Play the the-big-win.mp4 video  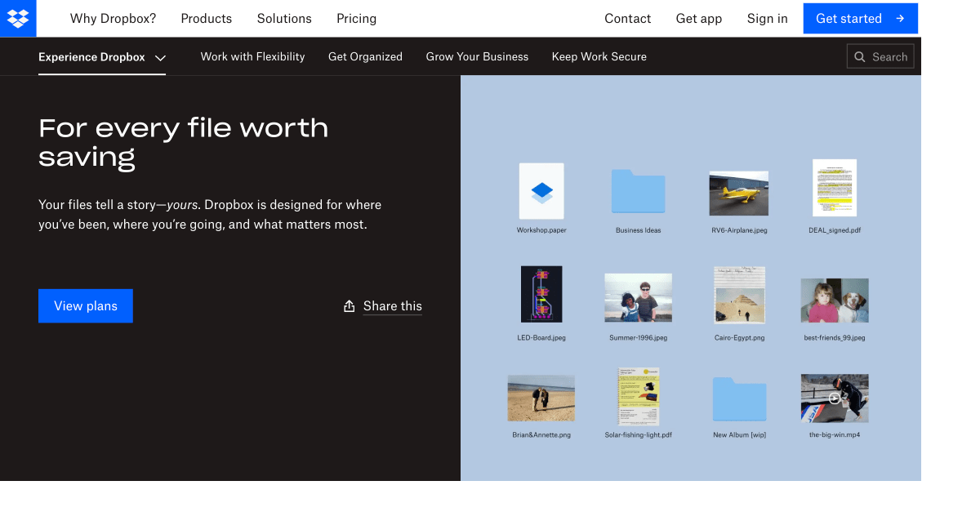pos(835,398)
